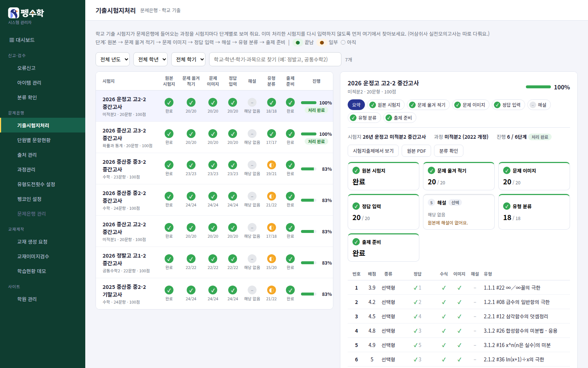Click the 2025 중산중 중2-2 기말고사 row title
Image resolution: width=588 pixels, height=368 pixels.
(x=124, y=291)
